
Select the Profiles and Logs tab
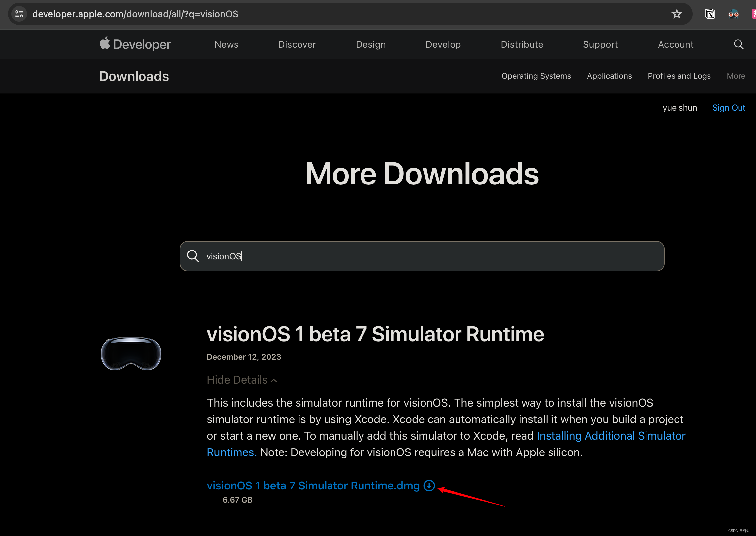(679, 76)
